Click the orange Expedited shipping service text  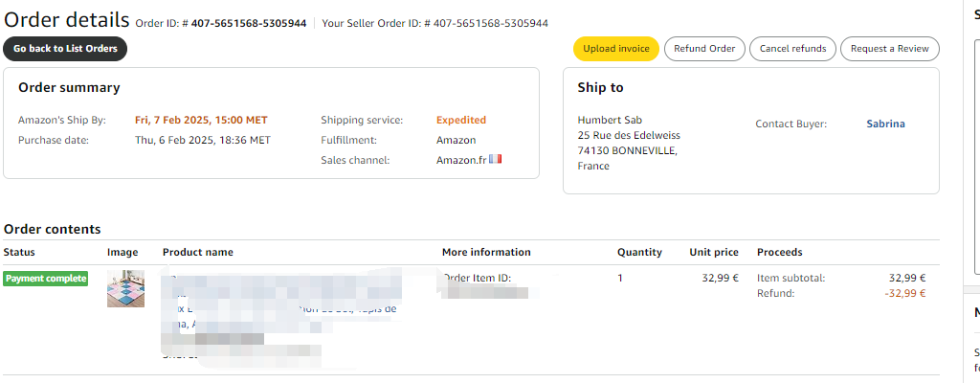pos(461,121)
